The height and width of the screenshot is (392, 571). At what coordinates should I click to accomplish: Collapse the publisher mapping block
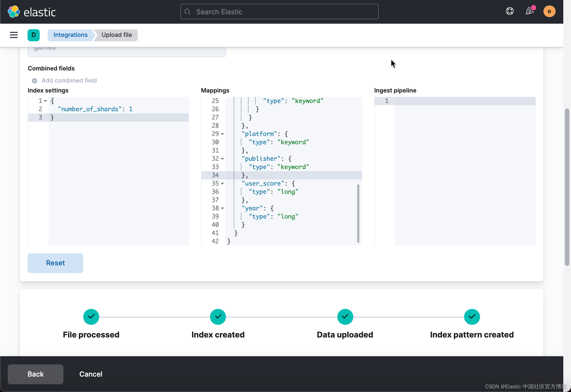click(222, 159)
